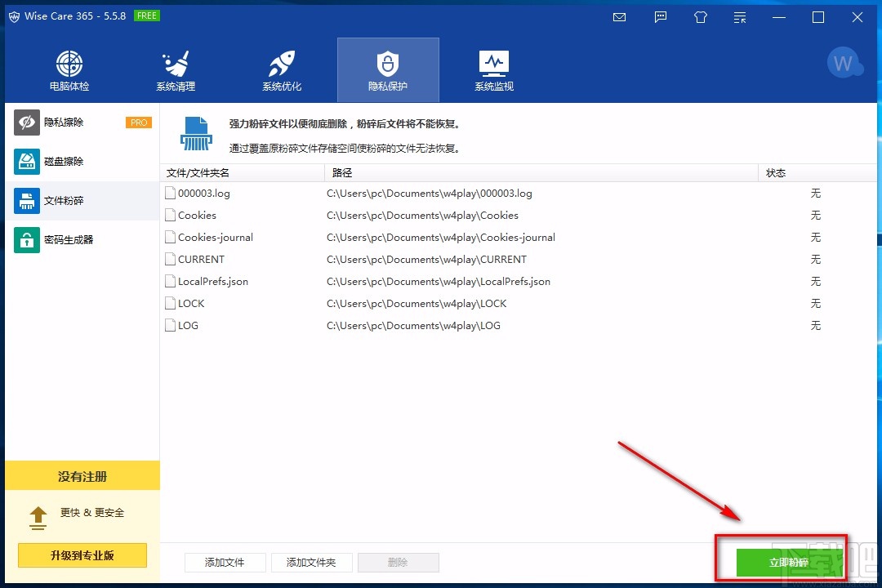Screen dimensions: 882x588
Task: Click path ending in \w4play\LocalPrefs.json
Action: point(439,281)
